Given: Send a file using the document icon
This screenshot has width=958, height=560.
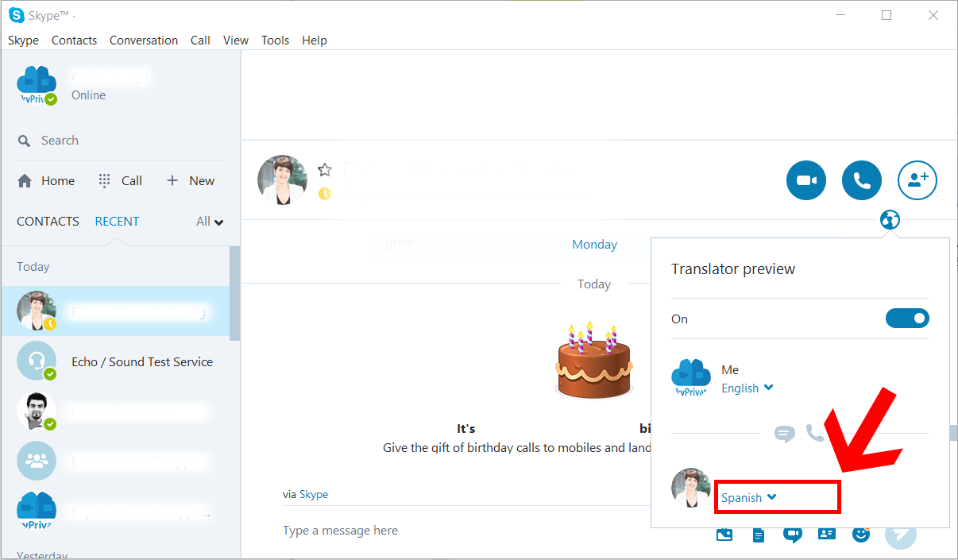Looking at the screenshot, I should [759, 535].
